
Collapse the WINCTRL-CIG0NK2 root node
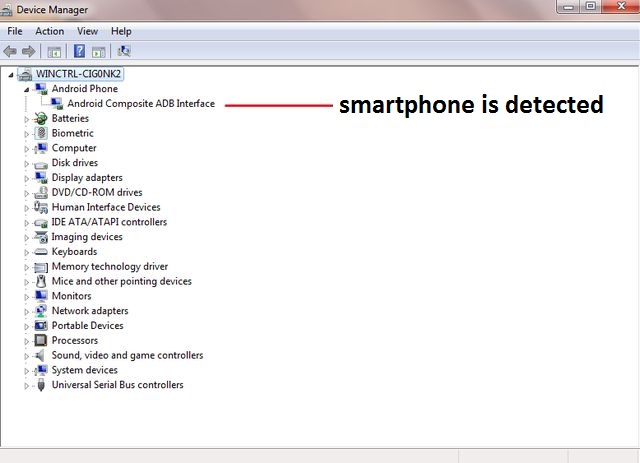tap(11, 75)
